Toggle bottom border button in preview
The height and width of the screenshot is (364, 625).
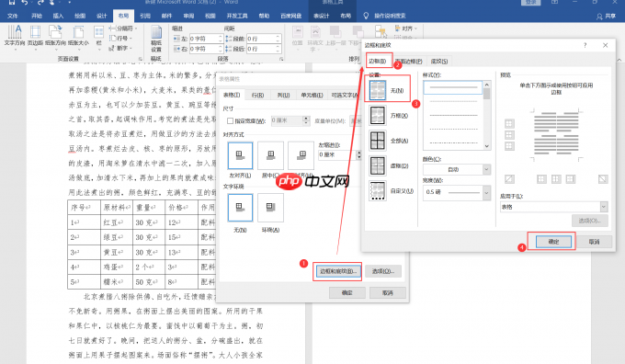tap(509, 146)
